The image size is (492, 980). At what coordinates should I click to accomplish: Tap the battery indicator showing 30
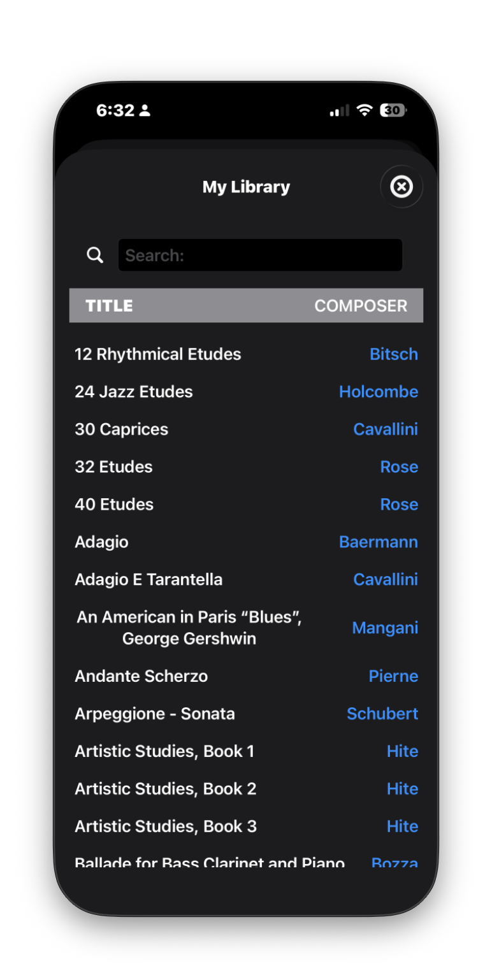point(392,110)
